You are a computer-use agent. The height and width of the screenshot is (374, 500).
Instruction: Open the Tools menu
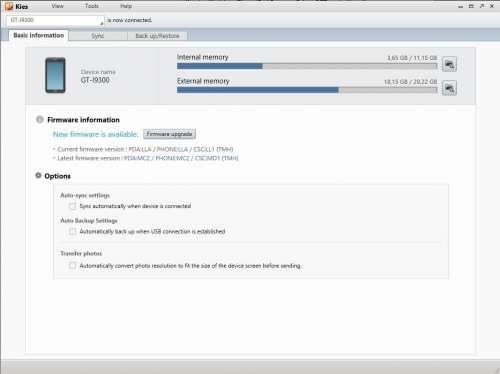(92, 6)
